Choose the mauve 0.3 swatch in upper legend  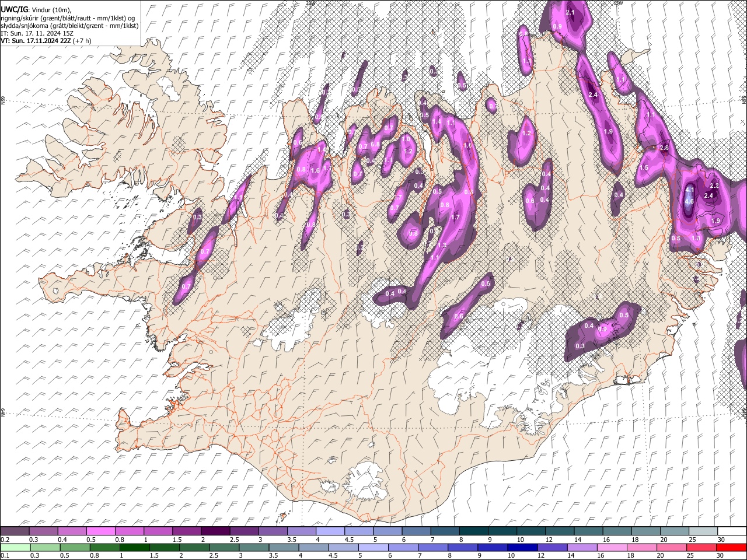(x=43, y=531)
